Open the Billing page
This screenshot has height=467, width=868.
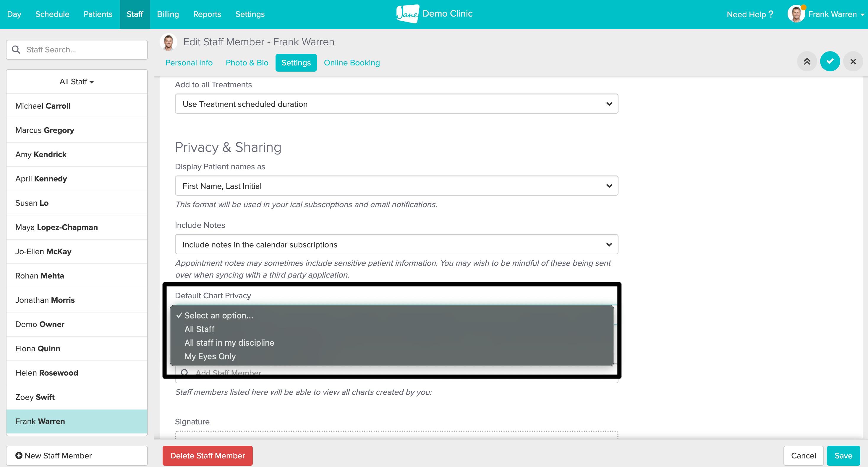pos(168,14)
